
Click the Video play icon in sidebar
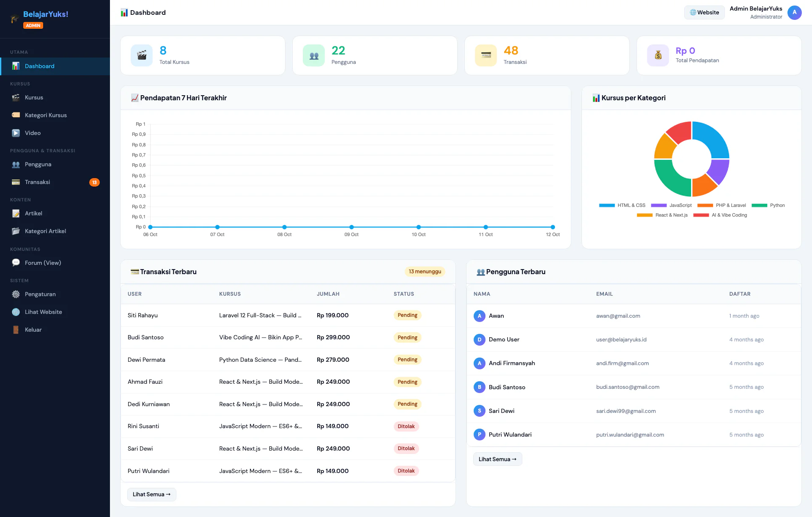click(x=16, y=133)
